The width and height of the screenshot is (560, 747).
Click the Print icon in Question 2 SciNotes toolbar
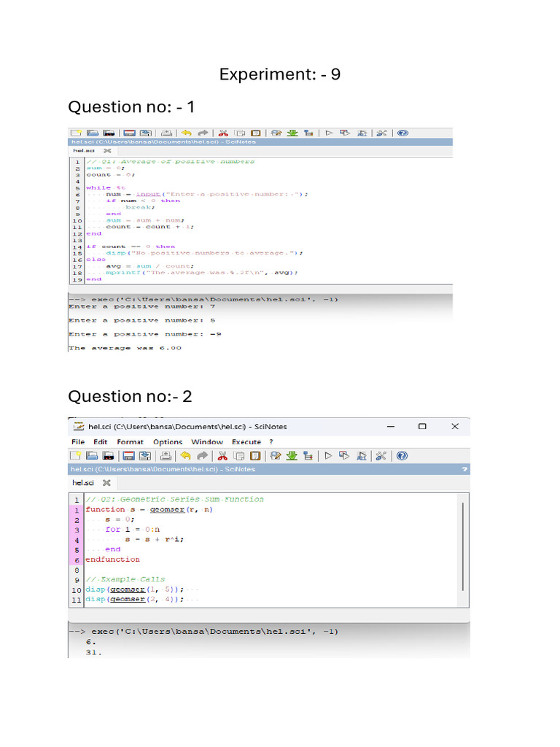[x=166, y=456]
